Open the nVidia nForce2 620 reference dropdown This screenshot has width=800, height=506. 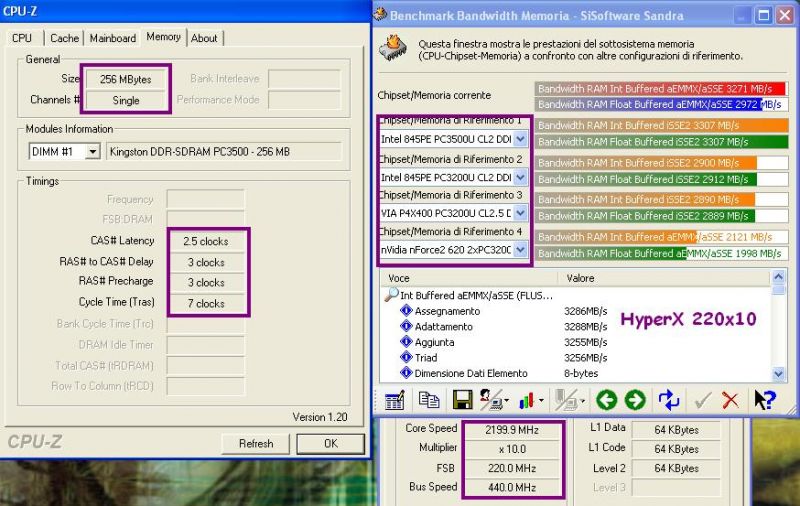click(520, 249)
